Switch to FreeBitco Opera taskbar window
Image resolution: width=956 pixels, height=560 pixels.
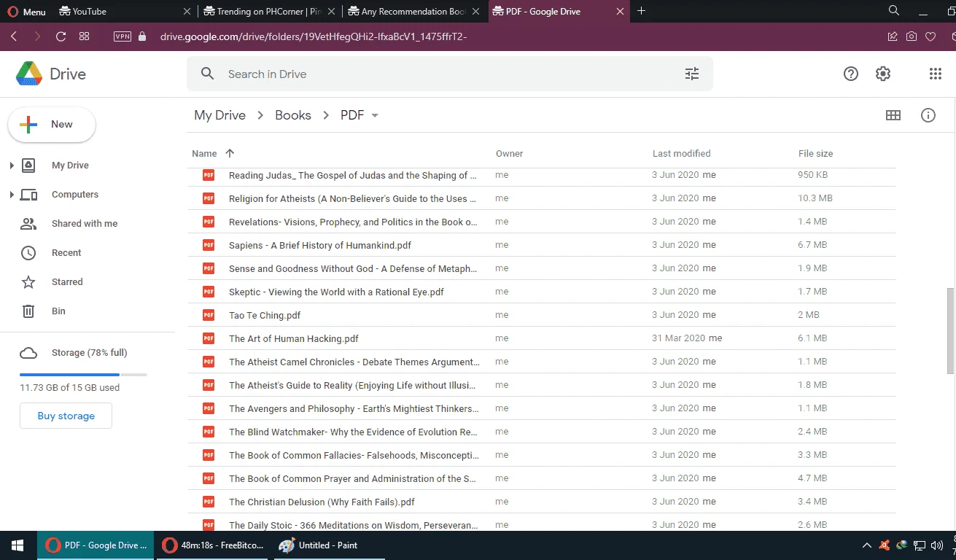212,545
